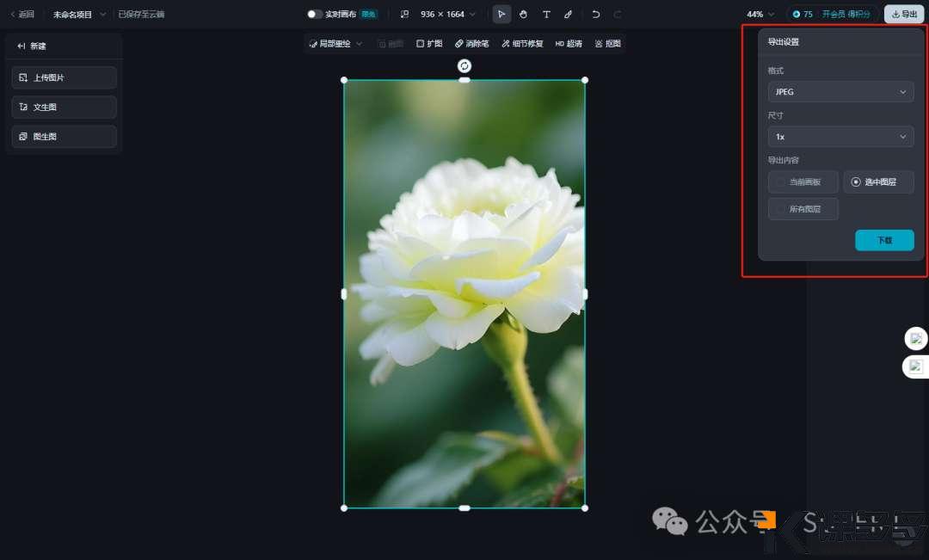This screenshot has height=560, width=929.
Task: Select the 当前画板 export option
Action: click(x=803, y=182)
